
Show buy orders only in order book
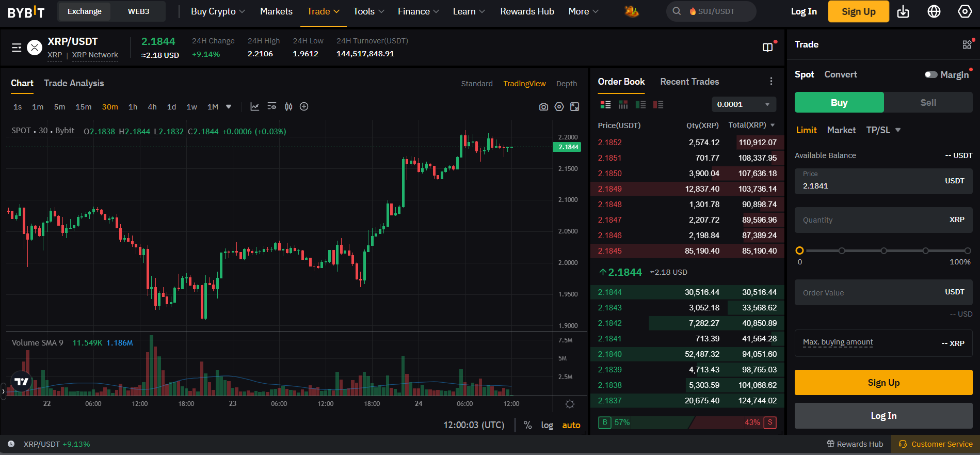click(641, 104)
